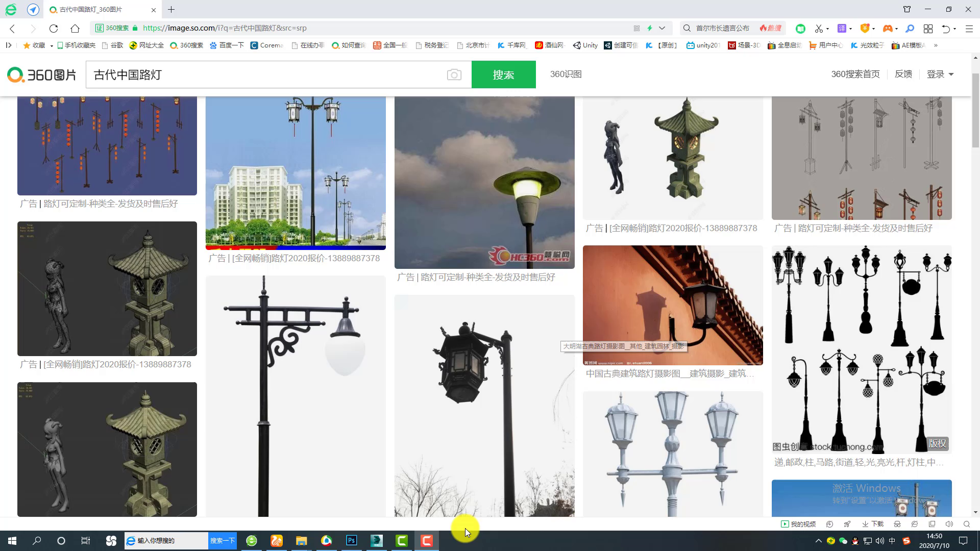The height and width of the screenshot is (551, 980).
Task: Click the undo/restore closed tab icon
Action: click(x=945, y=29)
